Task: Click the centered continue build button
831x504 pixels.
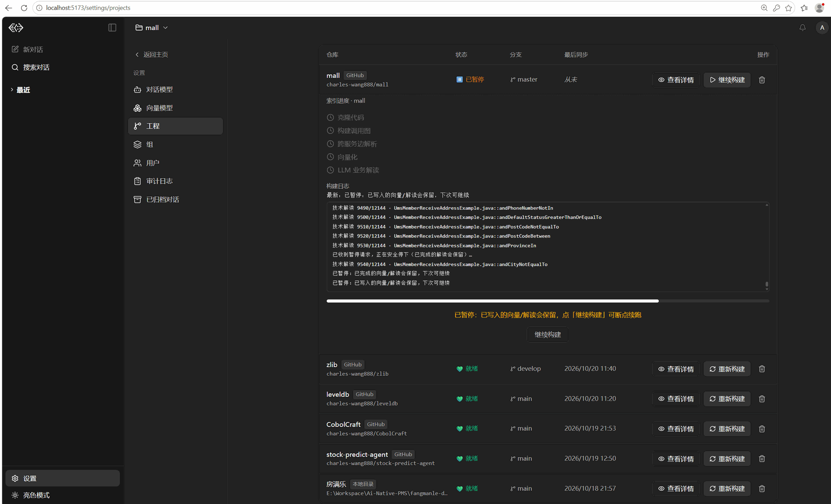Action: (548, 334)
